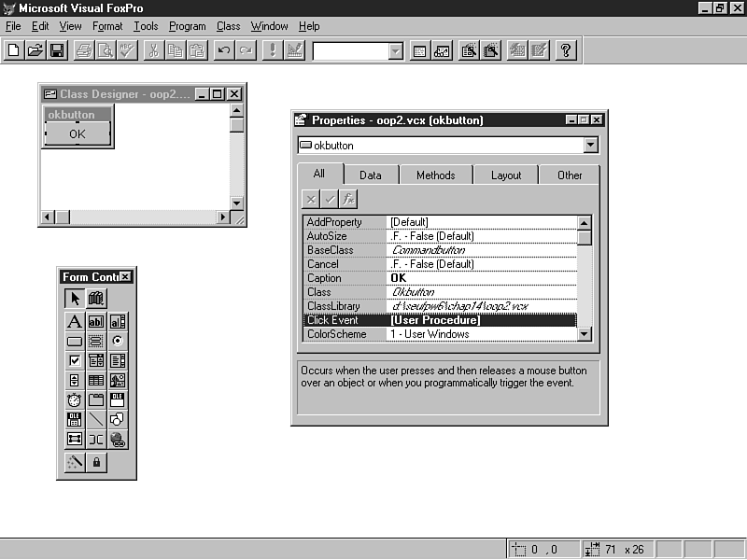Screen dimensions: 747x560
Task: Expand the empty combo box in main toolbar
Action: [396, 51]
